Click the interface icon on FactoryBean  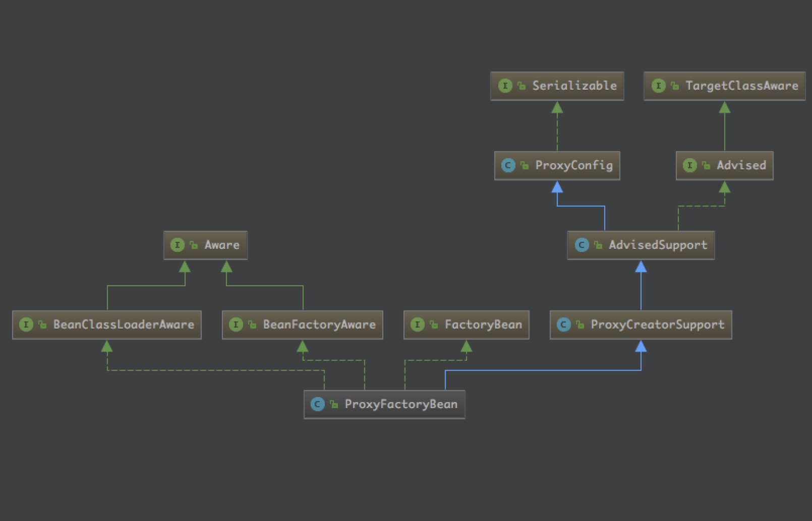point(418,324)
